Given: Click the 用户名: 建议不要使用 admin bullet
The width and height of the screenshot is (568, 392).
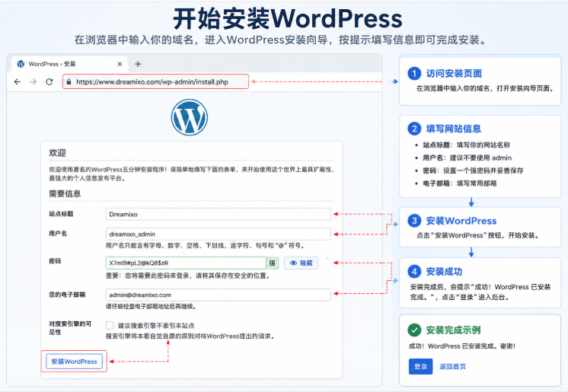Looking at the screenshot, I should [x=467, y=158].
